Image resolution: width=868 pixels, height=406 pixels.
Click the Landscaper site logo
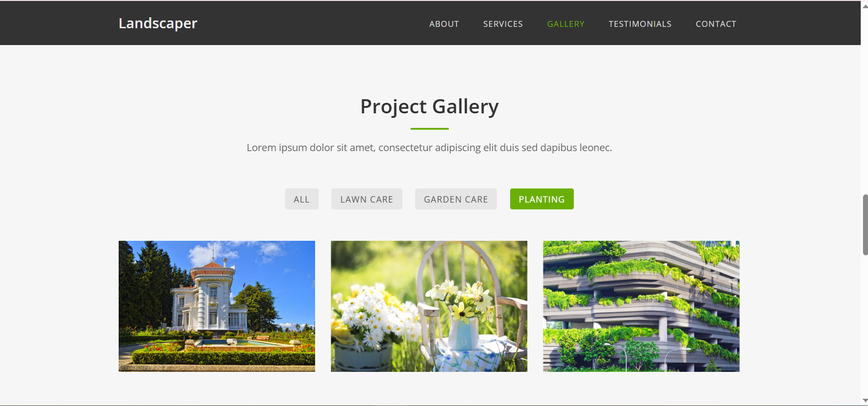pos(158,23)
